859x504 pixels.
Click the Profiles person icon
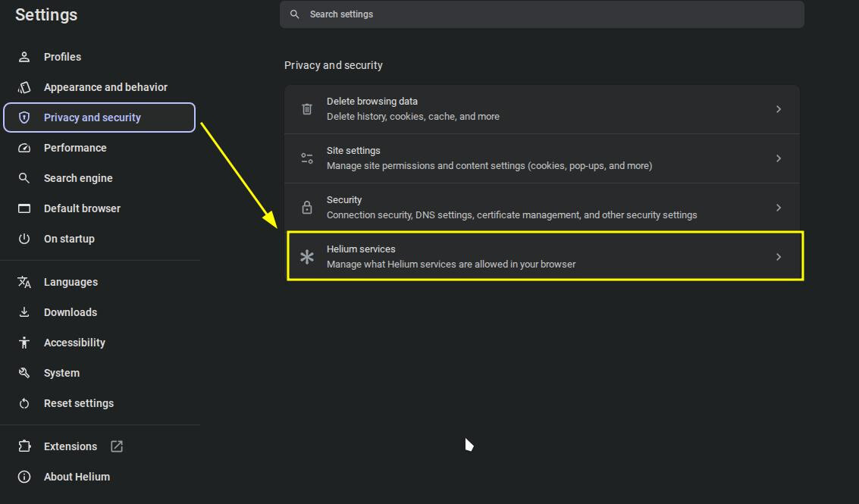24,57
